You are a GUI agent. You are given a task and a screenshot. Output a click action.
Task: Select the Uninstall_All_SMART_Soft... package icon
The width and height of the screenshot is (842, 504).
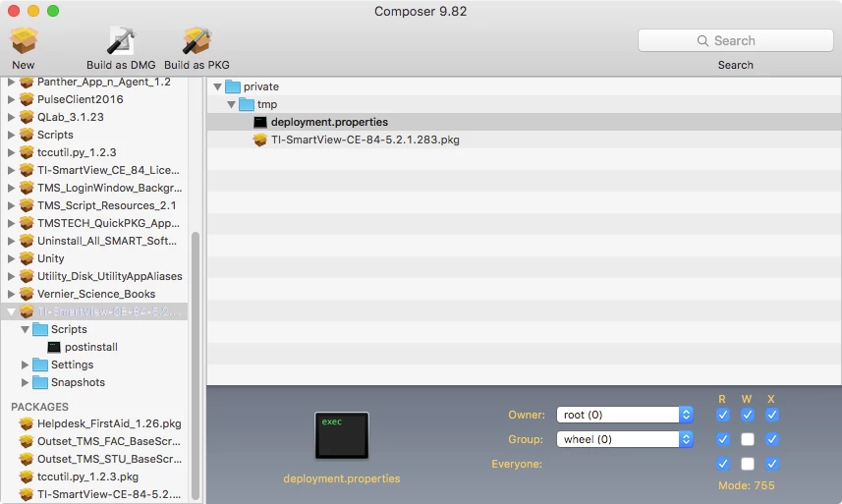27,241
